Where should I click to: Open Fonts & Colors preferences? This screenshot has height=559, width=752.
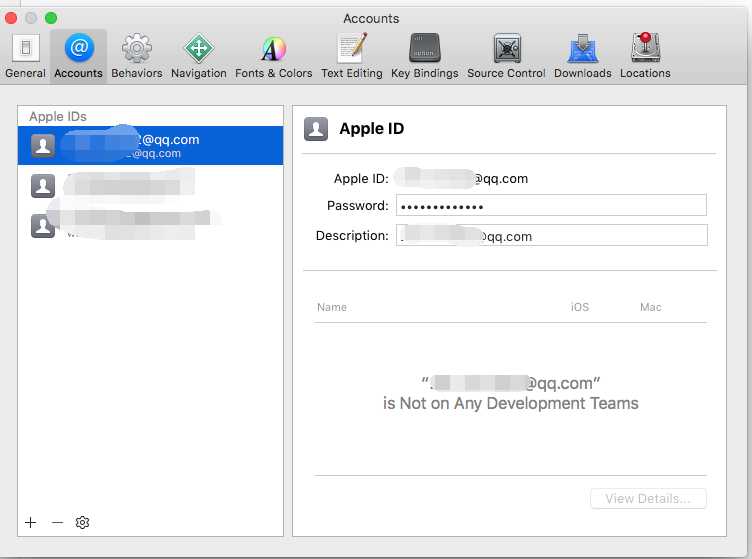(x=273, y=56)
